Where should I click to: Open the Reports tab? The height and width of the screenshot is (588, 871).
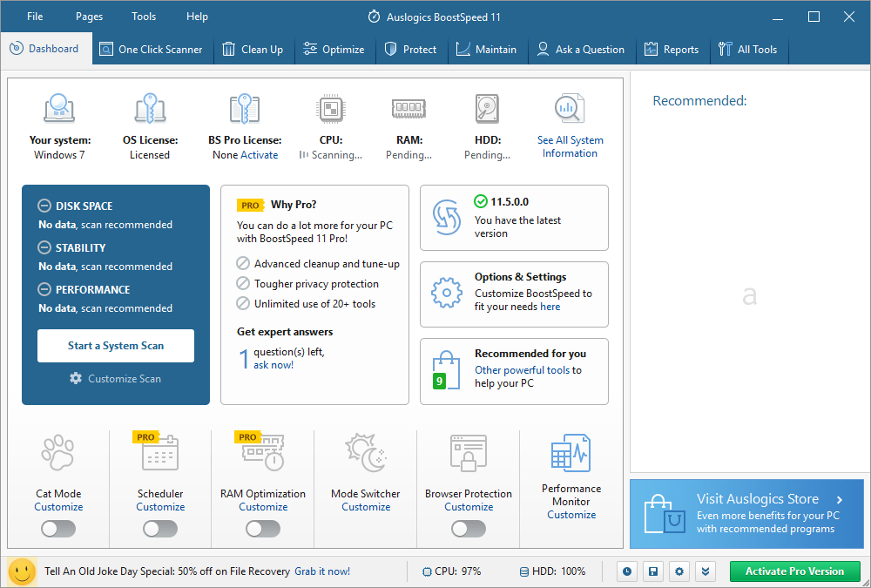click(x=672, y=49)
